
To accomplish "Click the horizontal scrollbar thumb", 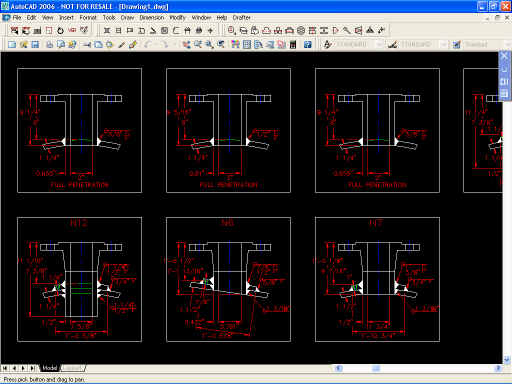I will point(376,368).
